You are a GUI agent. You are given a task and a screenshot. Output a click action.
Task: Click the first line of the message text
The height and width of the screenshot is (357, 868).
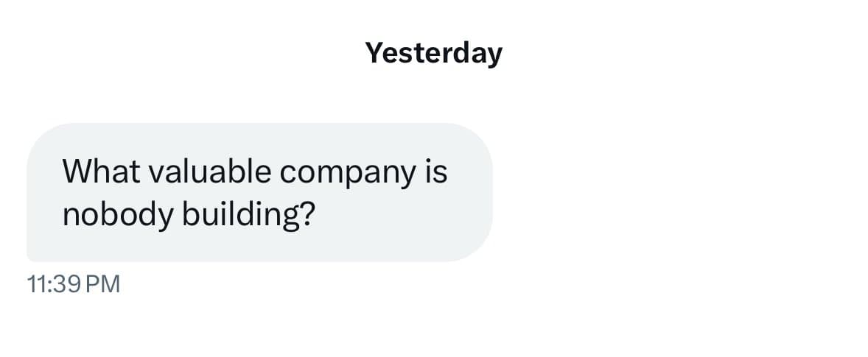(x=254, y=172)
